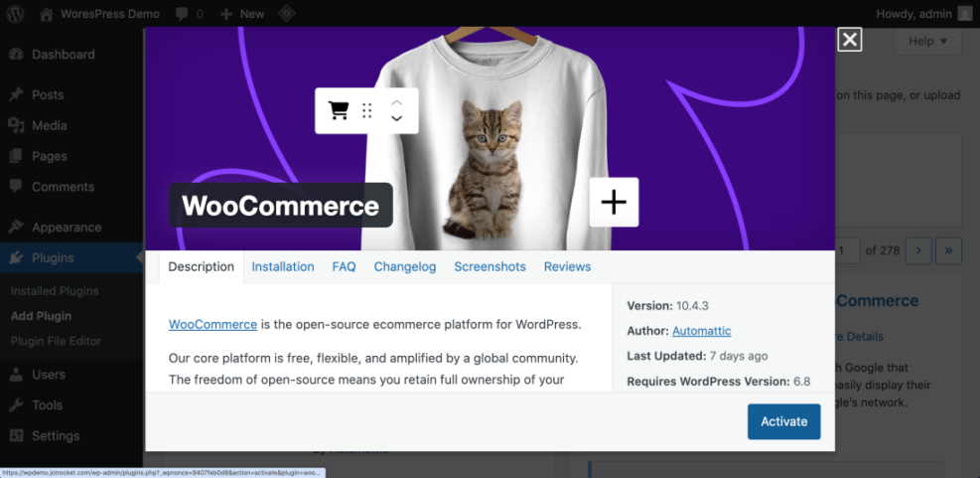The image size is (980, 478).
Task: Click the Version: 10.4.3 text
Action: [x=667, y=306]
